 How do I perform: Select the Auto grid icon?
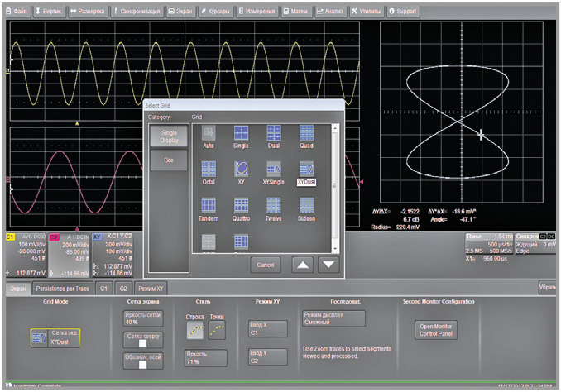pos(209,134)
